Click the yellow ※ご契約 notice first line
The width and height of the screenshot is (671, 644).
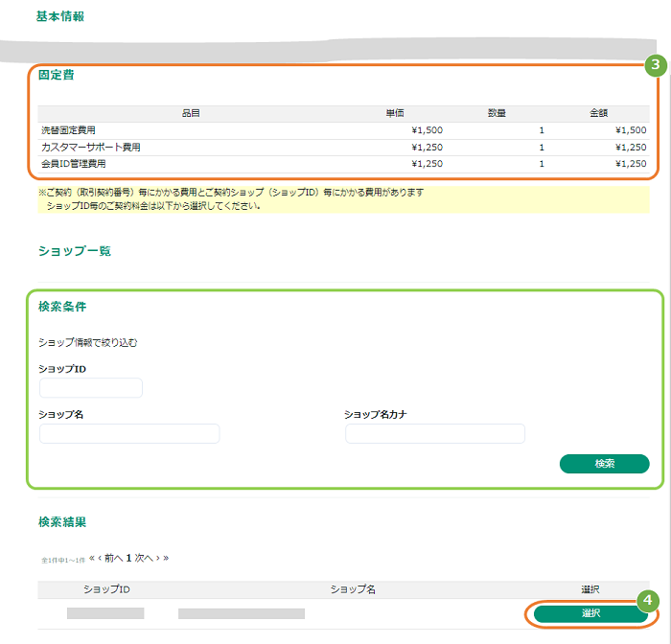[231, 193]
